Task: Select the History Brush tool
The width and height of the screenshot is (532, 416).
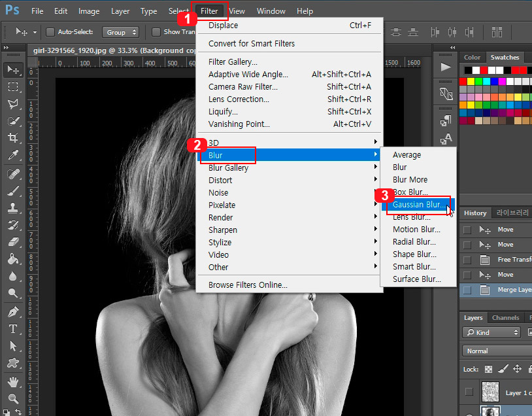Action: [x=13, y=225]
